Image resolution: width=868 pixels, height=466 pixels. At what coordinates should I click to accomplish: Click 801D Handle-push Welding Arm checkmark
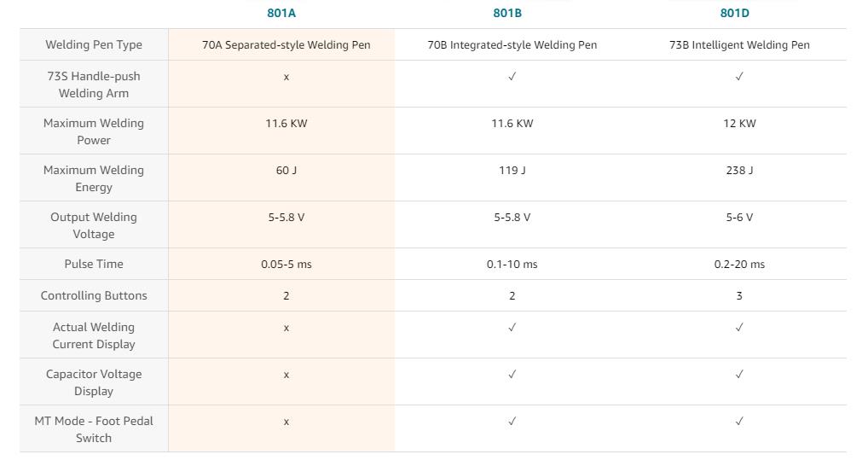coord(739,77)
